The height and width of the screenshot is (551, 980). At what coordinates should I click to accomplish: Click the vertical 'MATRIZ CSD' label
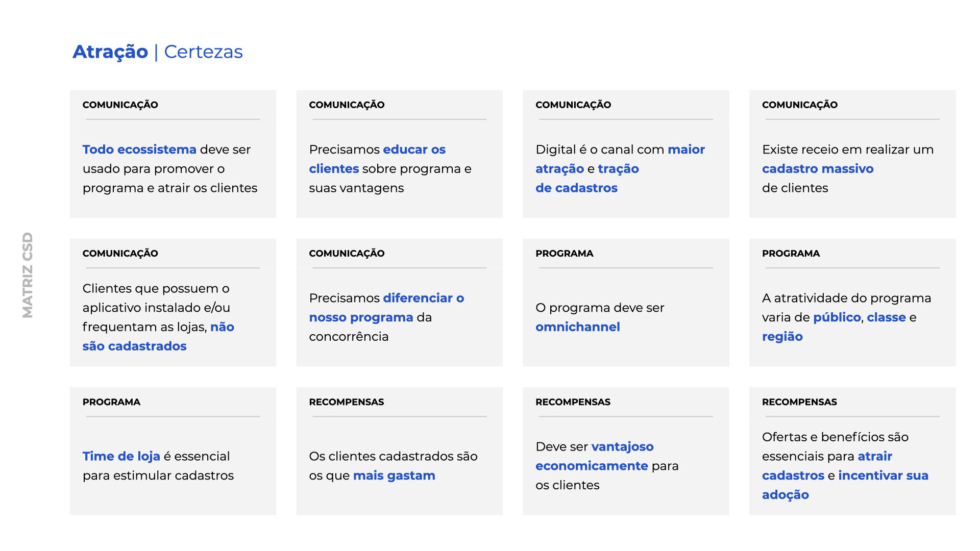click(x=28, y=275)
